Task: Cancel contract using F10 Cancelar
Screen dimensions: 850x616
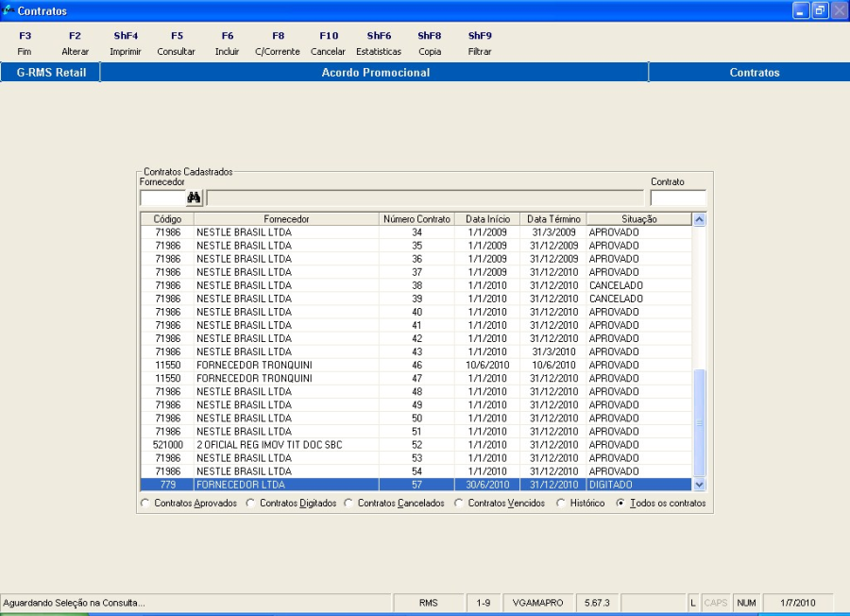Action: tap(328, 43)
